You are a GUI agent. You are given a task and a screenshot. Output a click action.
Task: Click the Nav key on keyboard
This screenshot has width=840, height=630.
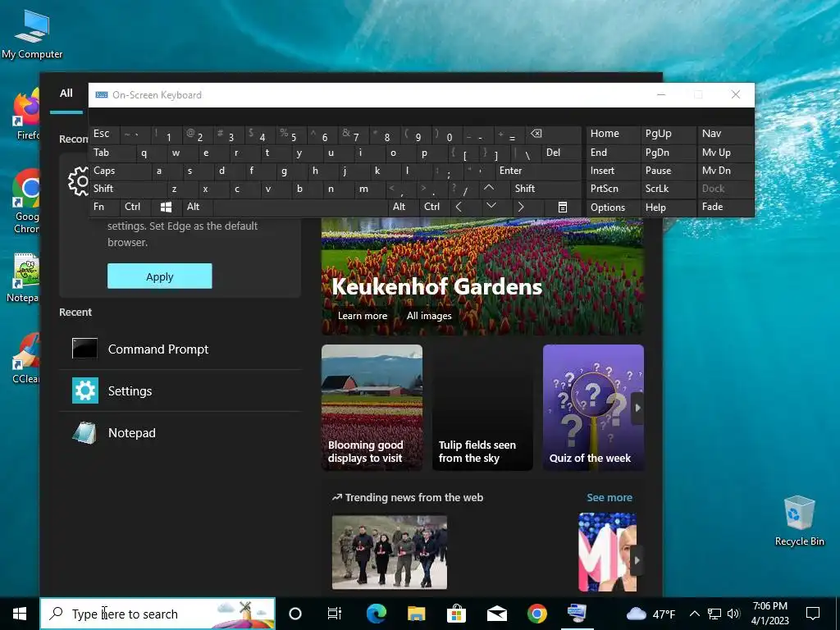(x=725, y=134)
